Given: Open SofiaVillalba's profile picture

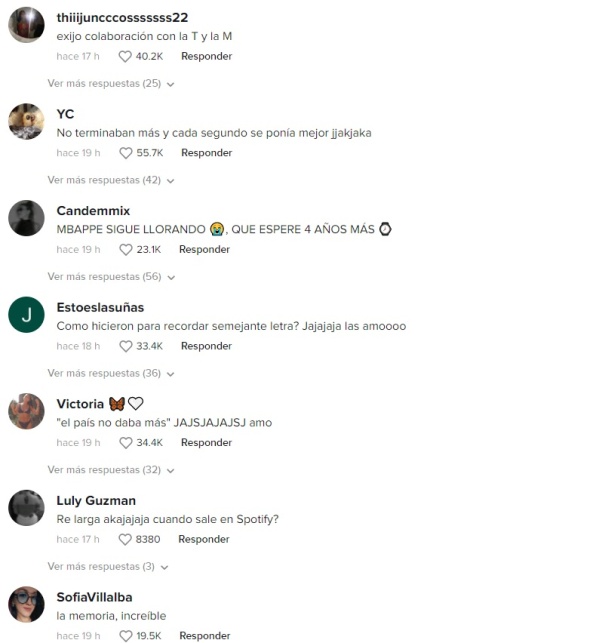Looking at the screenshot, I should 26,604.
